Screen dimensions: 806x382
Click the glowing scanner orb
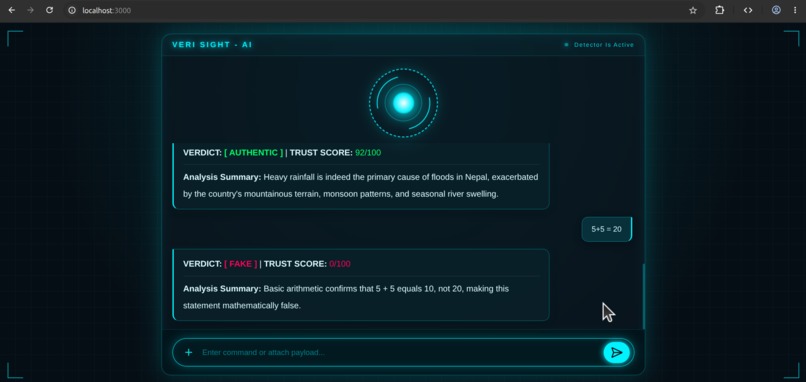point(404,103)
